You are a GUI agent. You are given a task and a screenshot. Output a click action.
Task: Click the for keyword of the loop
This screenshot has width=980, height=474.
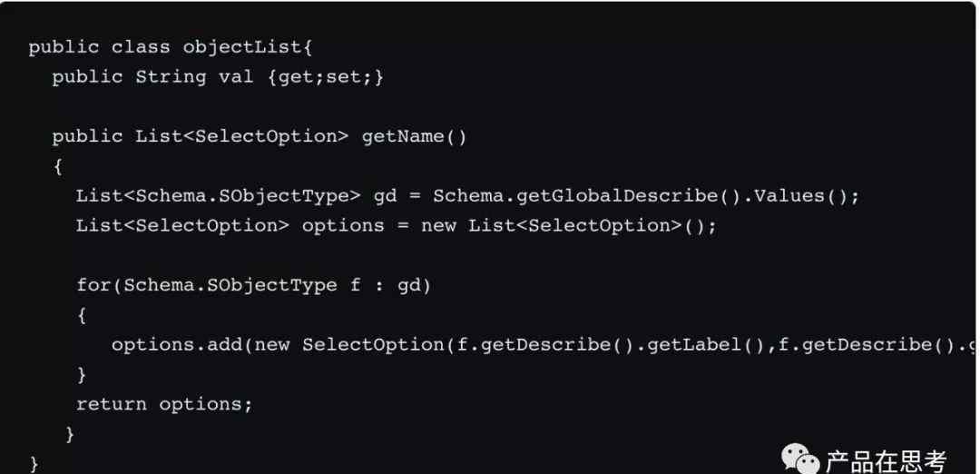(93, 286)
